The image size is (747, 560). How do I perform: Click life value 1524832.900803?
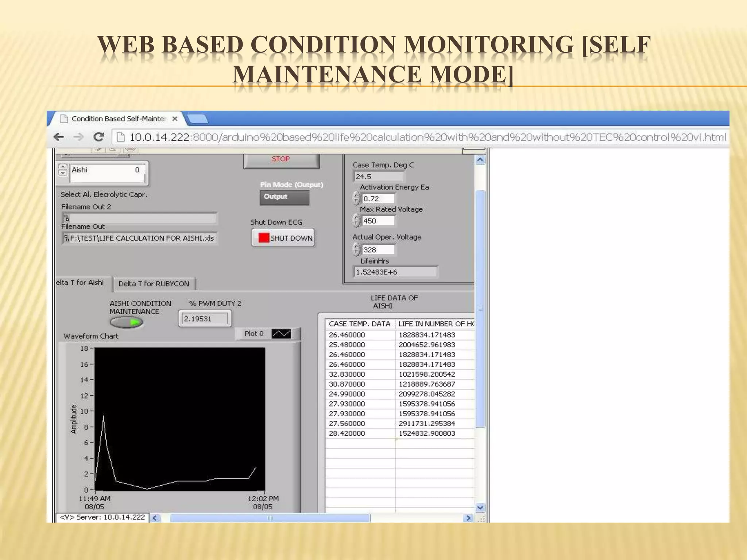(x=435, y=433)
